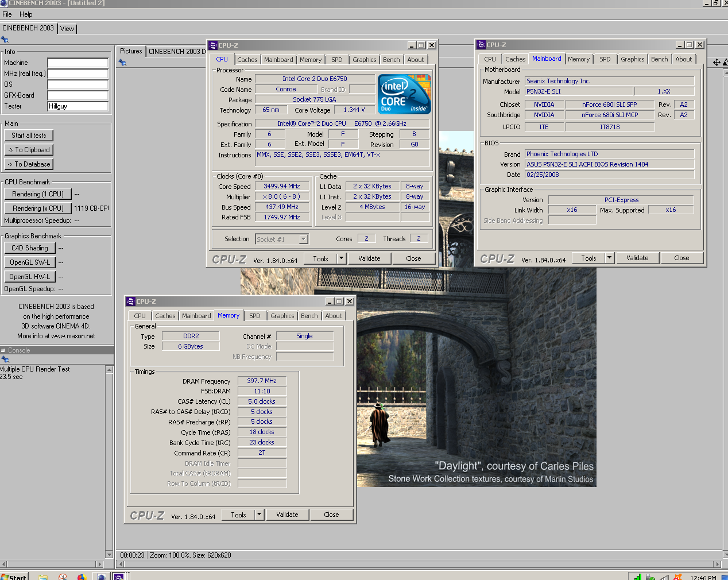The width and height of the screenshot is (728, 580).
Task: Open the Windows Start button
Action: click(x=14, y=576)
